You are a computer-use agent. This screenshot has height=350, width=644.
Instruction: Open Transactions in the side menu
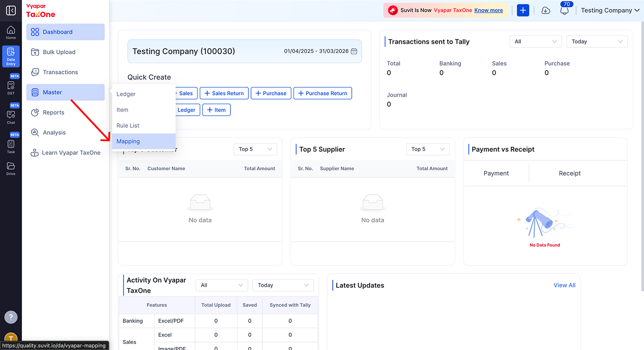(65, 72)
